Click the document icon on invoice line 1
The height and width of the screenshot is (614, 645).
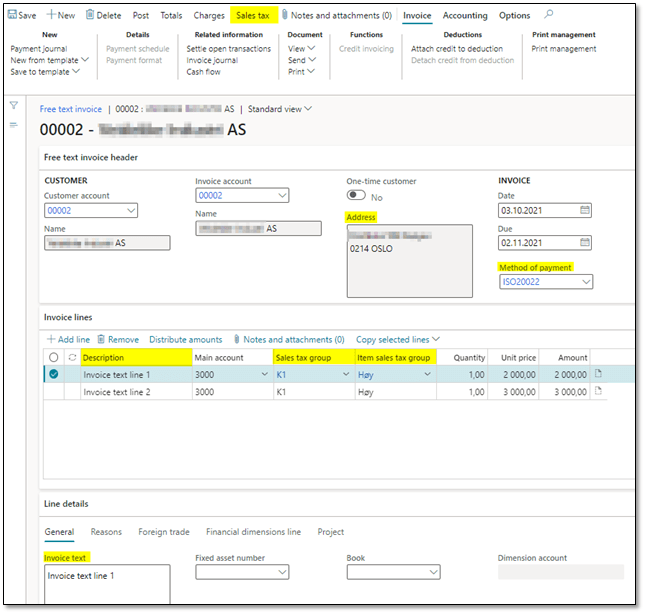tap(599, 374)
